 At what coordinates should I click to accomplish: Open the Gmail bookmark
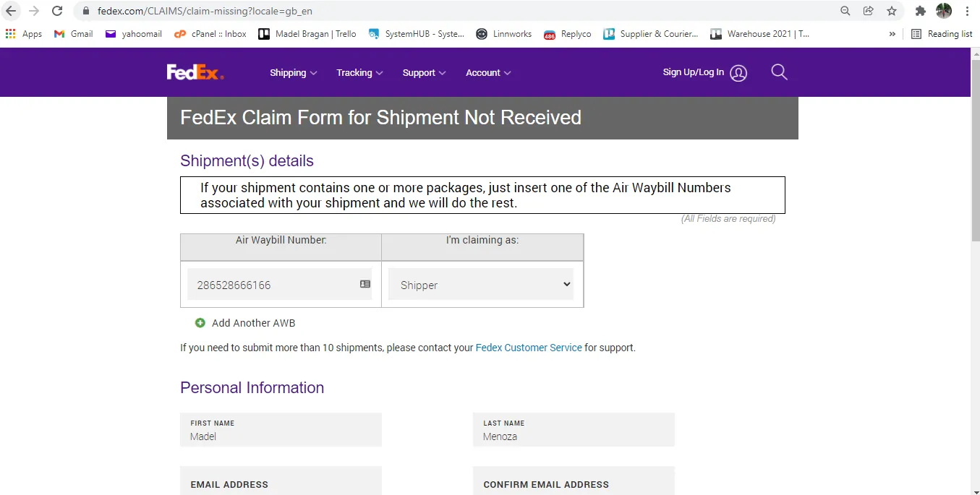point(74,34)
